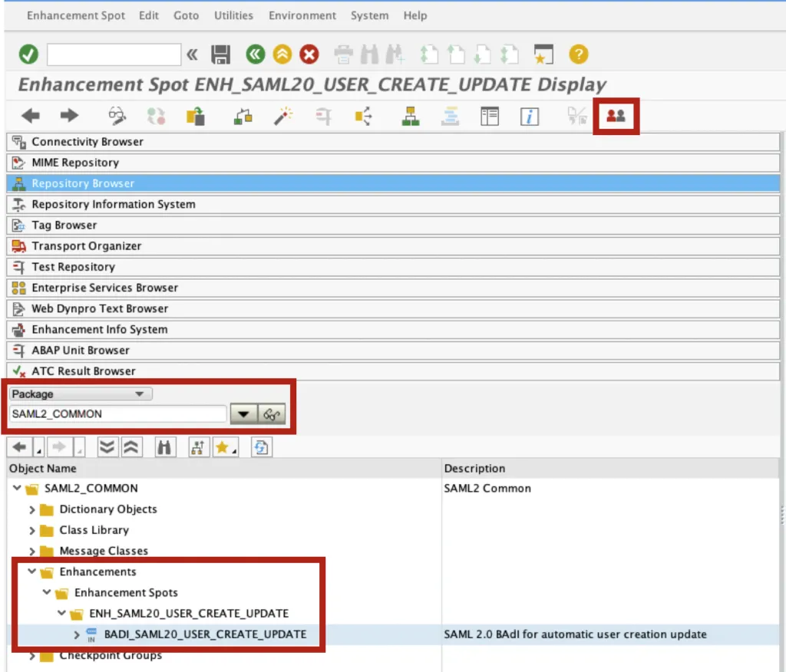Click the yellow star Favorites icon
The image size is (786, 672).
coord(223,447)
